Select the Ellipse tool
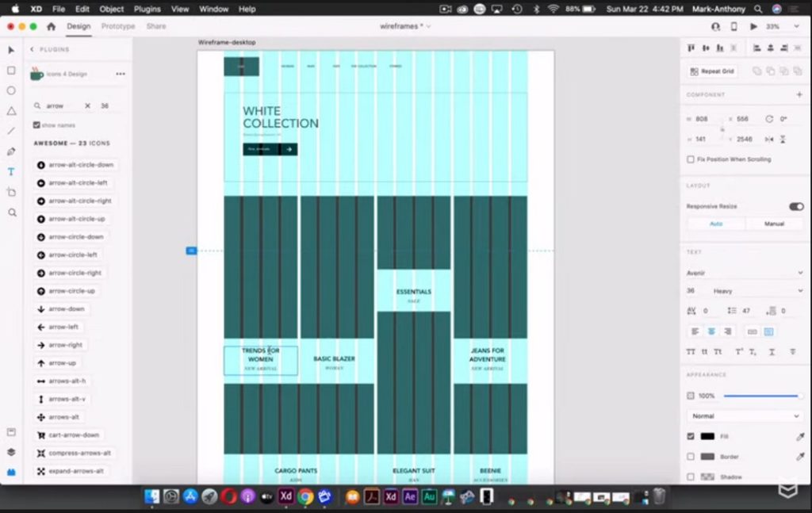 10,90
